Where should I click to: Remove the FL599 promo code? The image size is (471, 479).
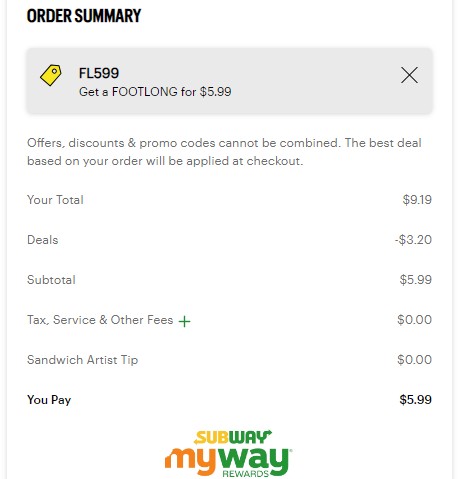click(x=409, y=75)
